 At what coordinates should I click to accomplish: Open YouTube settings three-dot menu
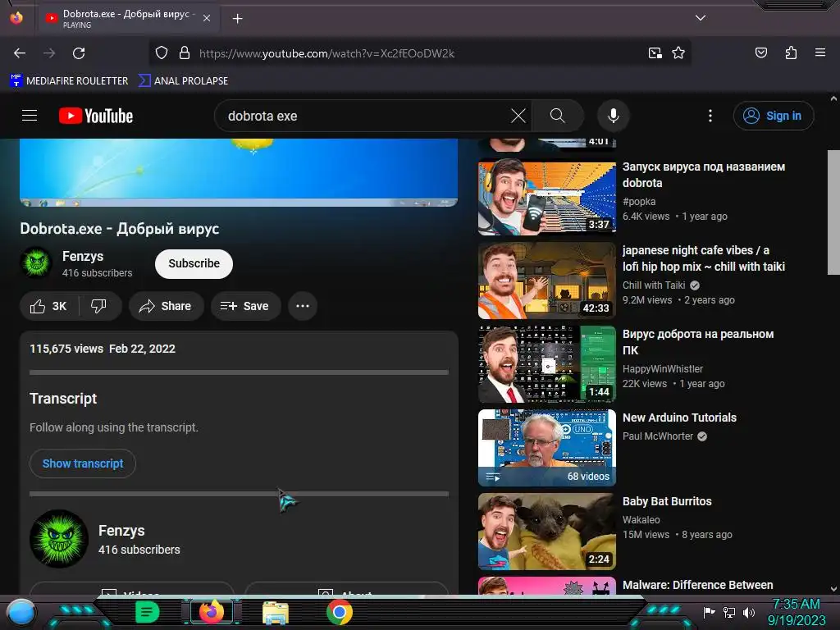pos(710,116)
